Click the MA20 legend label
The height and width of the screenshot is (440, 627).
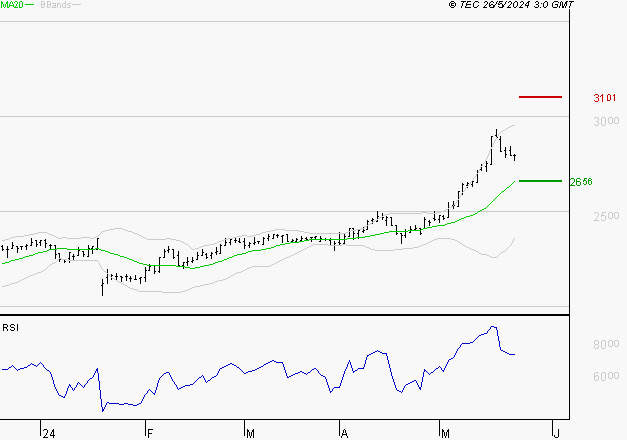click(12, 4)
